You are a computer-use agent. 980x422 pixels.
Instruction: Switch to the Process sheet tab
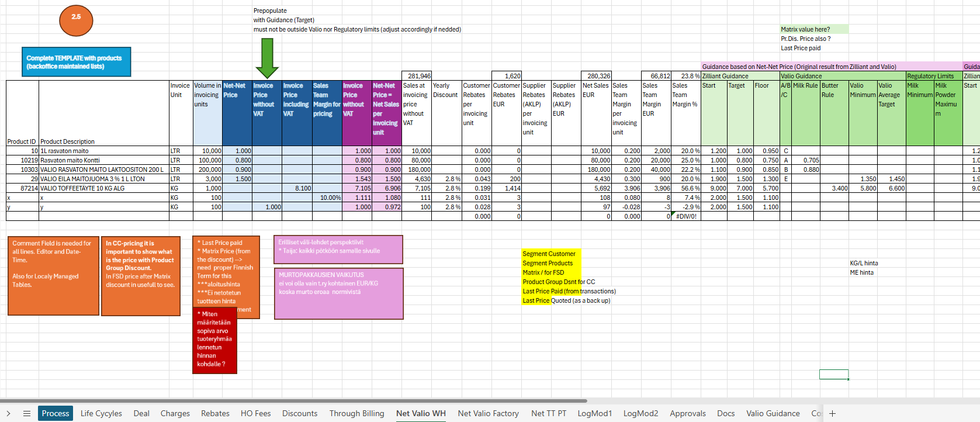pos(56,413)
